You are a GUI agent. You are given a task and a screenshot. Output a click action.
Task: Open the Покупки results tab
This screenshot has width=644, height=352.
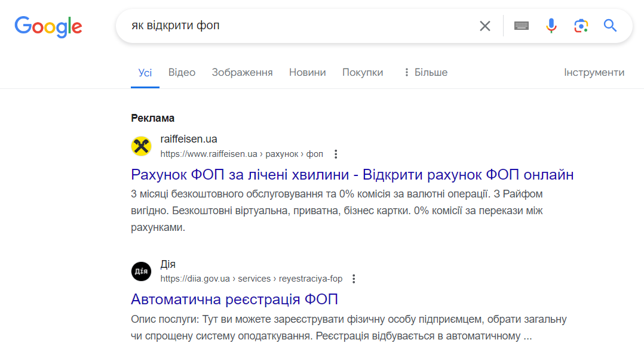[362, 72]
